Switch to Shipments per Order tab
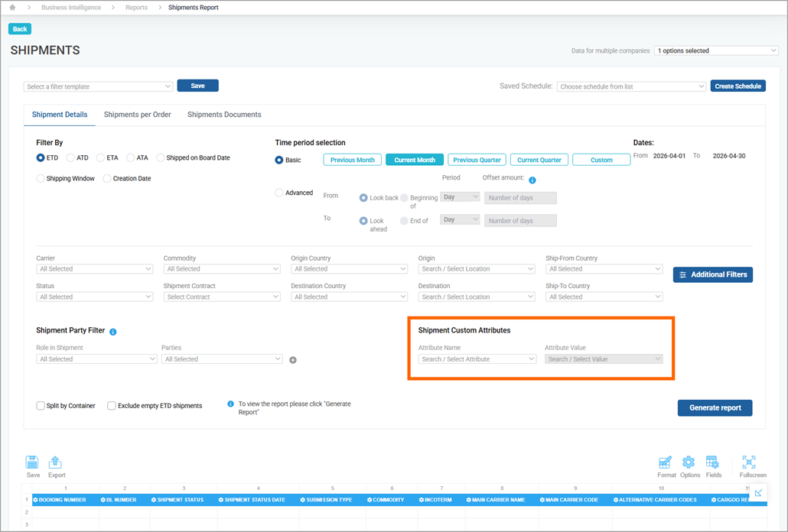 point(137,115)
